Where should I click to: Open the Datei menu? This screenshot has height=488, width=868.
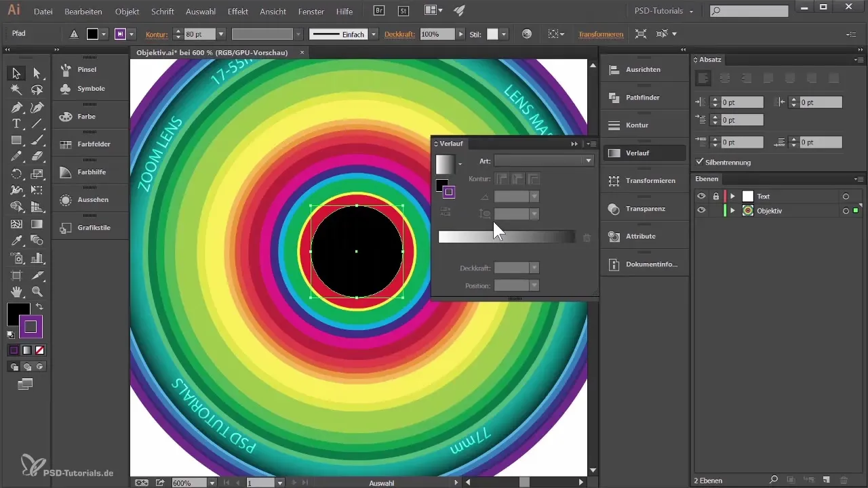[x=43, y=12]
